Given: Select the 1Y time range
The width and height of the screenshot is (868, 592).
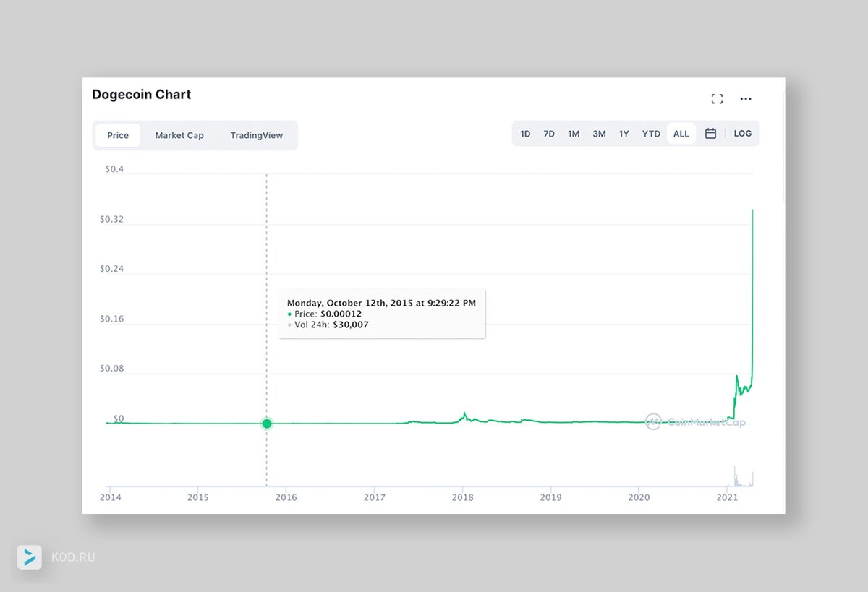Looking at the screenshot, I should pos(624,134).
